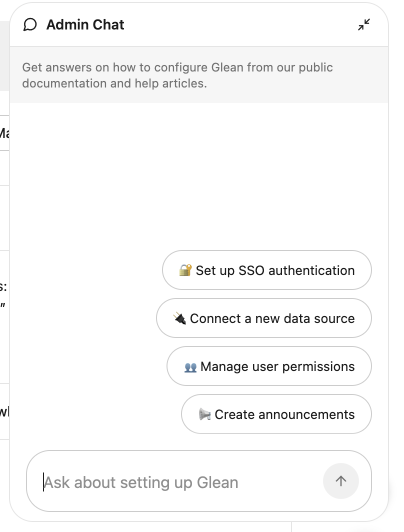Click the gray header banner of the chat
The width and height of the screenshot is (404, 532).
(200, 75)
